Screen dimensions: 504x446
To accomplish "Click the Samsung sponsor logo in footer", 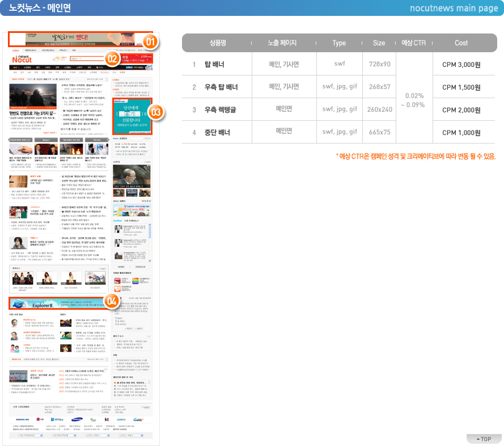I will click(x=77, y=419).
